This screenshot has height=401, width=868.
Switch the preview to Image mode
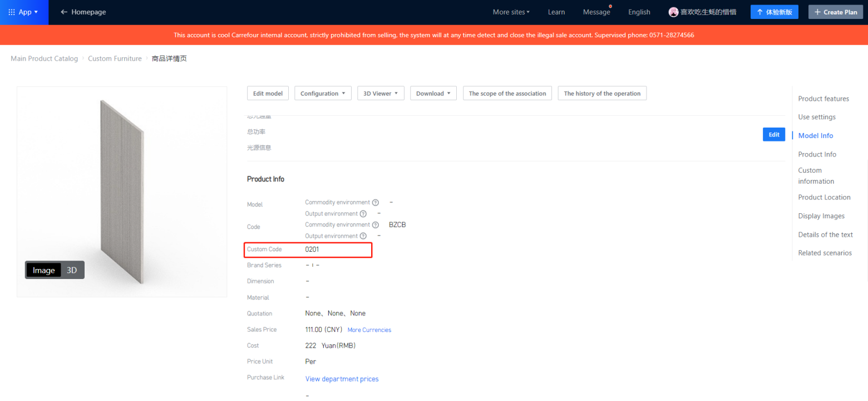[44, 270]
